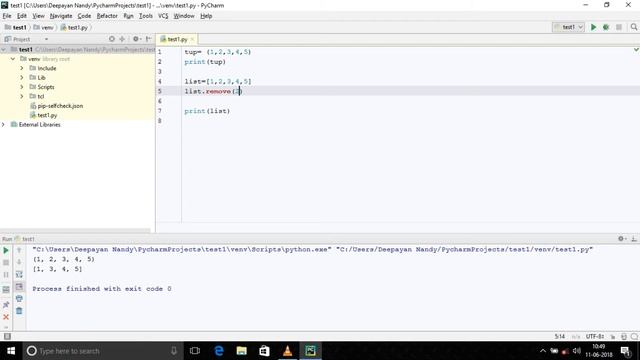Expand the Scripts folder
Viewport: 640px width, 360px height.
point(22,87)
